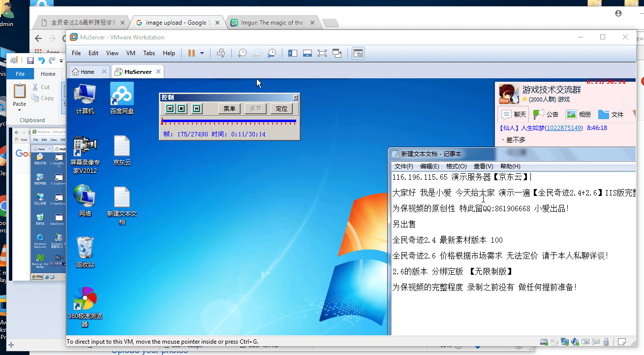Pause the virtual machine from VMware toolbar
Screen dimensions: 644x355
[x=191, y=53]
